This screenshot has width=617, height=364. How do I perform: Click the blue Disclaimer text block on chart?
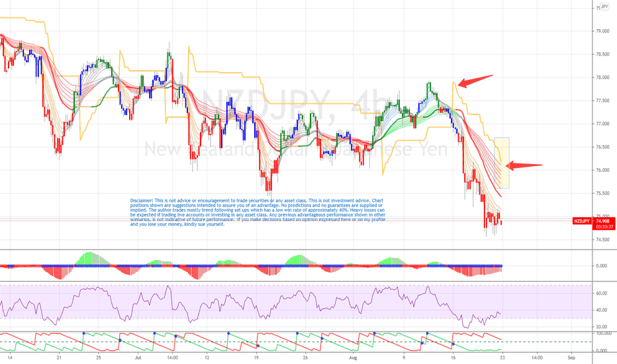pyautogui.click(x=258, y=212)
